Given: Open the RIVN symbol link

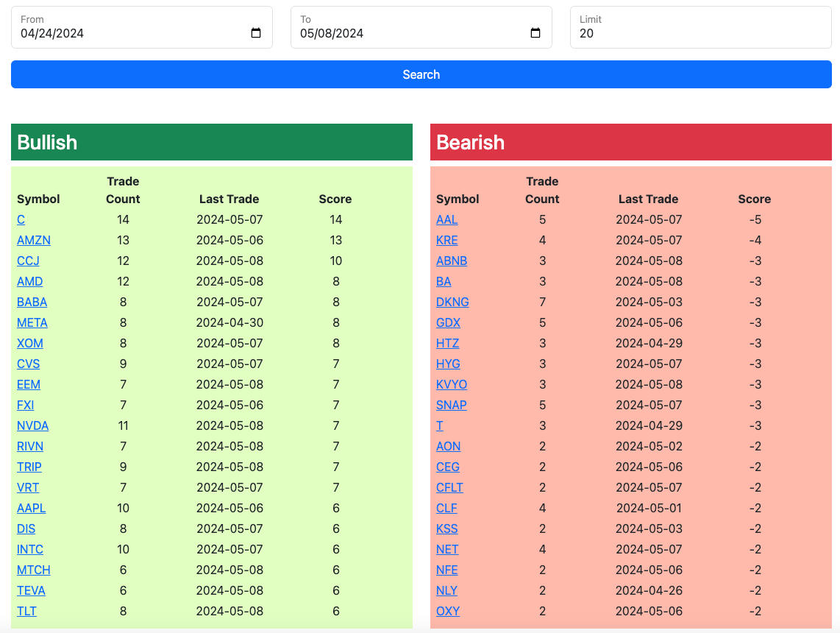Looking at the screenshot, I should (30, 447).
